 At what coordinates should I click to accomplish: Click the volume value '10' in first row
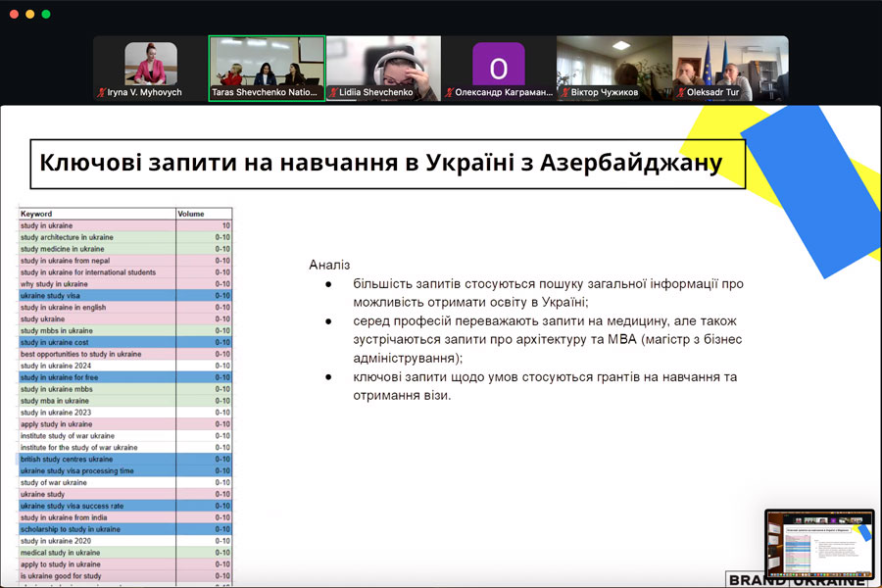click(225, 225)
